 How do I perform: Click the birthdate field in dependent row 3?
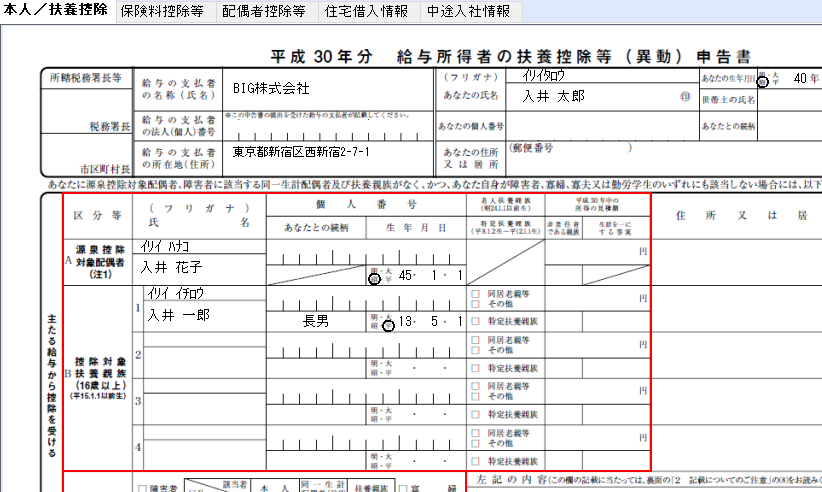[417, 414]
